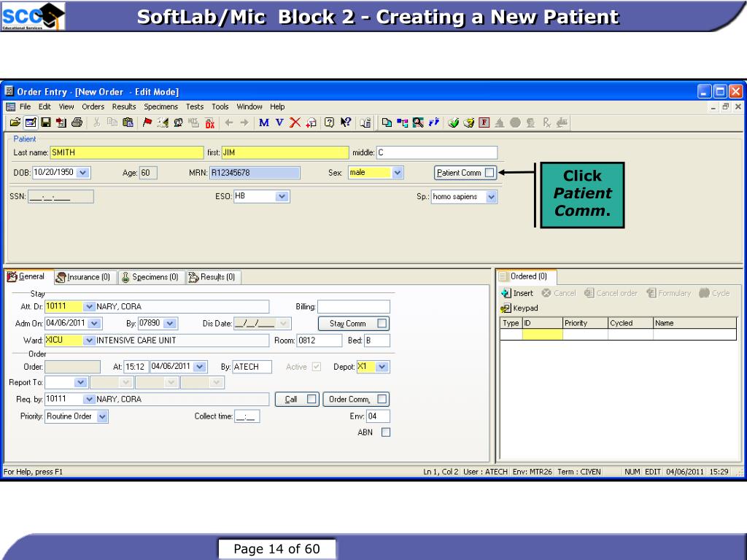The width and height of the screenshot is (747, 560).
Task: Click the Room field 0812
Action: (320, 341)
